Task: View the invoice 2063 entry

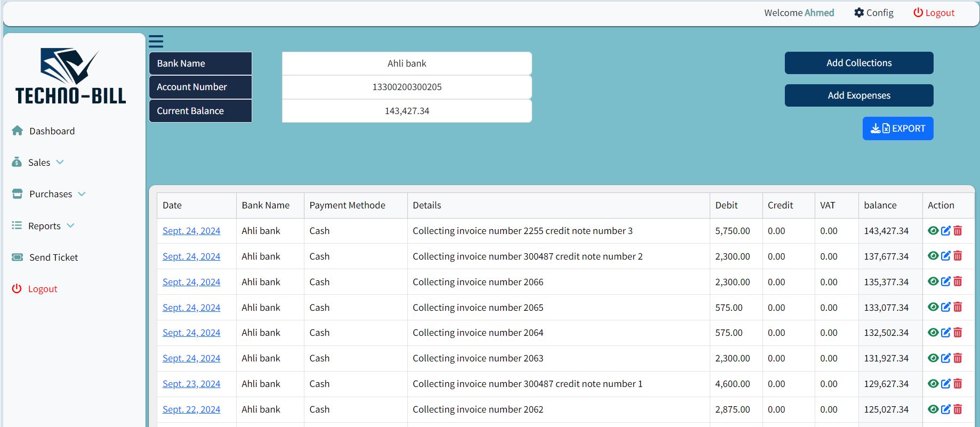Action: click(x=933, y=358)
